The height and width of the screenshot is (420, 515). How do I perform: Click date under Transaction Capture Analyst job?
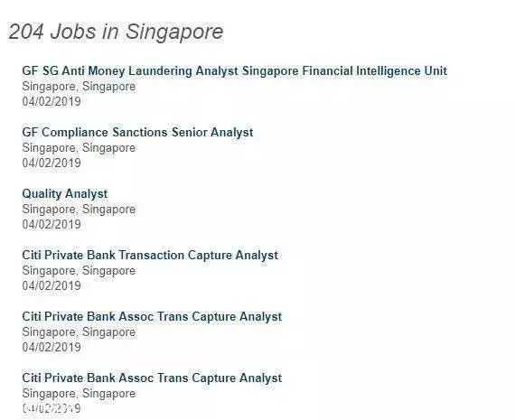coord(51,285)
